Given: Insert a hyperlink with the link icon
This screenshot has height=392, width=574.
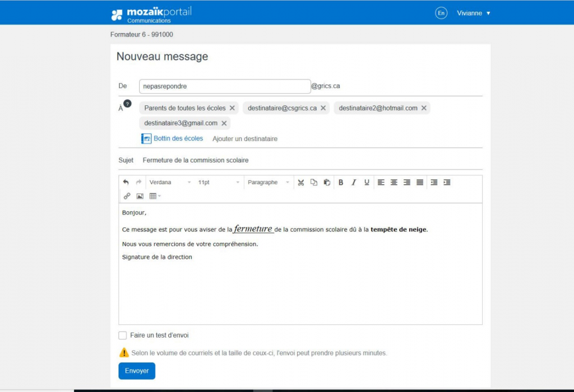Looking at the screenshot, I should point(127,196).
